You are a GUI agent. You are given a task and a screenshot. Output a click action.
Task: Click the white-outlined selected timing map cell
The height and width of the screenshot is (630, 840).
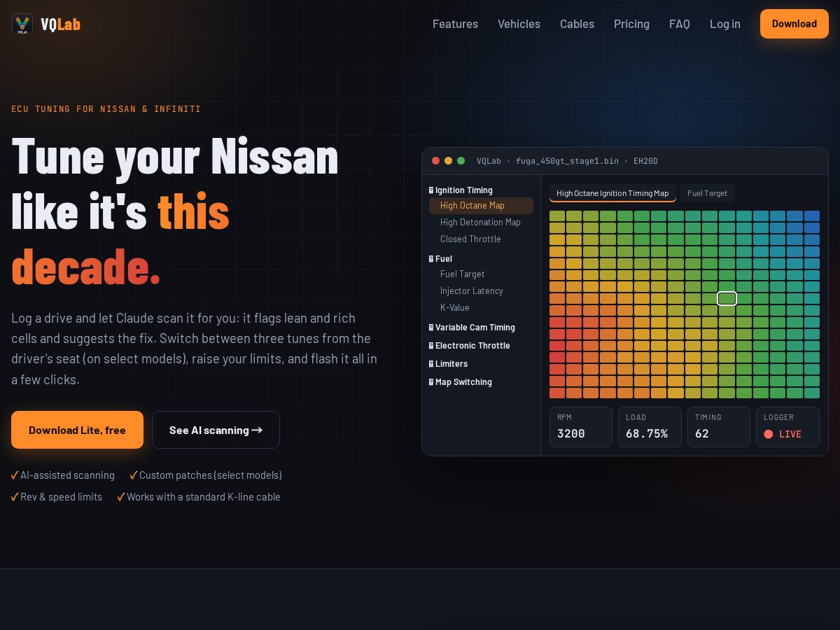(727, 299)
